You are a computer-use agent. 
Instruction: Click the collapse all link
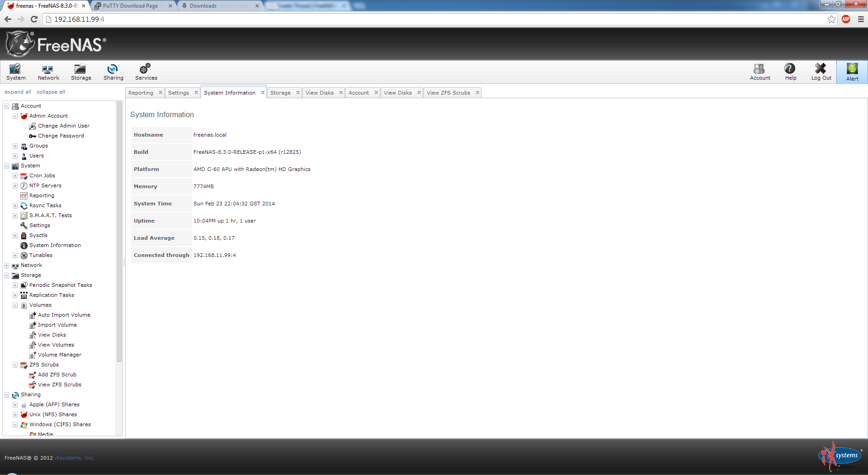(51, 92)
